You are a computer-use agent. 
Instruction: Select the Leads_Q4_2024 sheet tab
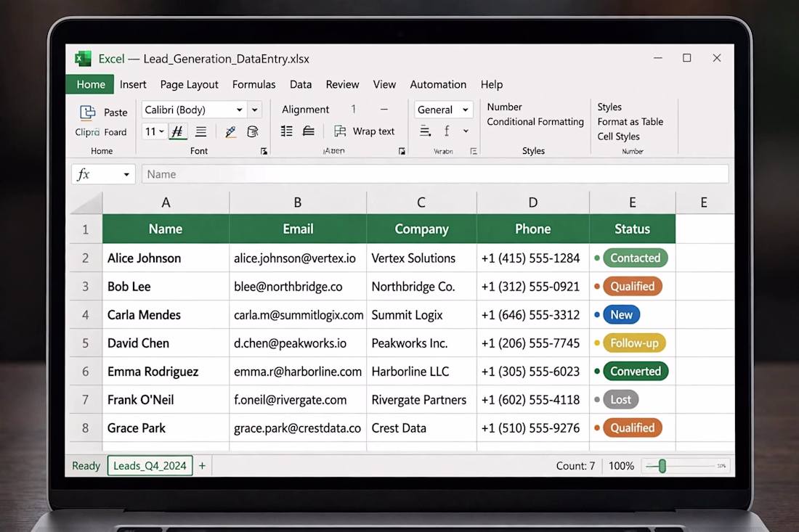coord(150,466)
